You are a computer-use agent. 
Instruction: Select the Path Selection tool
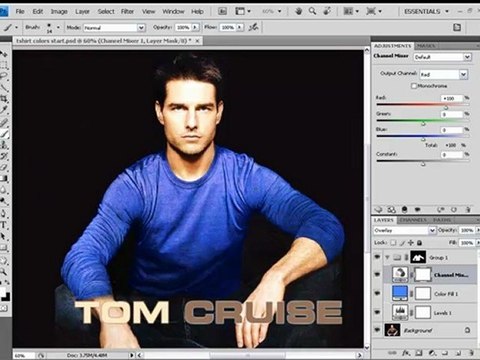coord(4,236)
